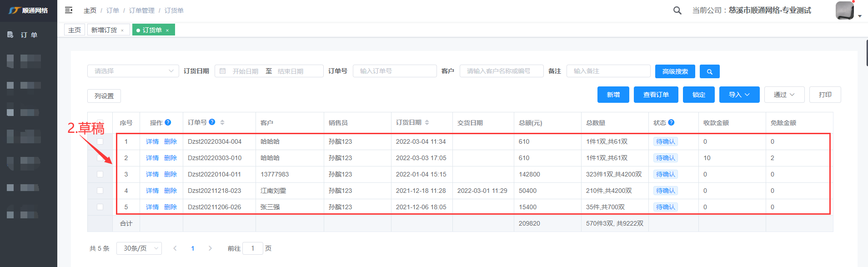Select the checkbox for row 5
868x267 pixels.
[100, 207]
